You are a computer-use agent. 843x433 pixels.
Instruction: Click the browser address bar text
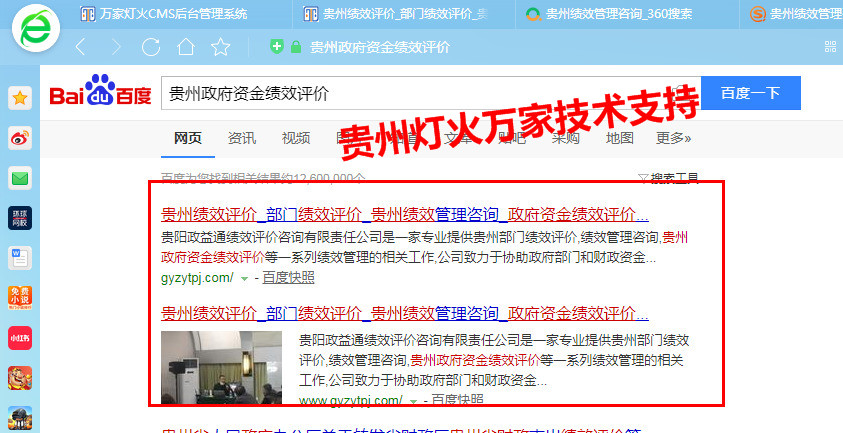pyautogui.click(x=380, y=47)
